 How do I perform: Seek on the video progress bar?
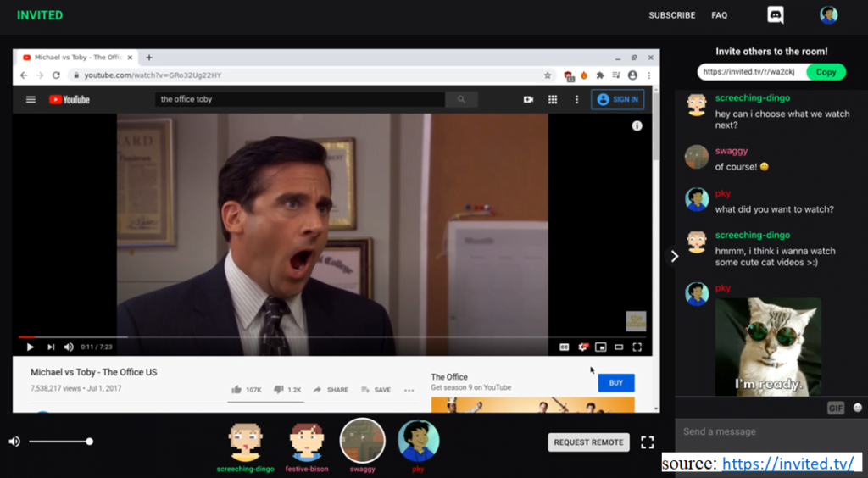point(331,337)
